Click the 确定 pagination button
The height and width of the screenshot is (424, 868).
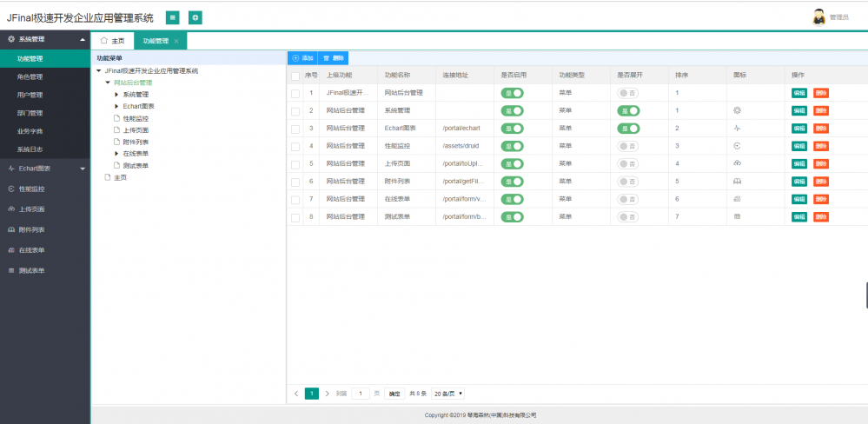[394, 394]
